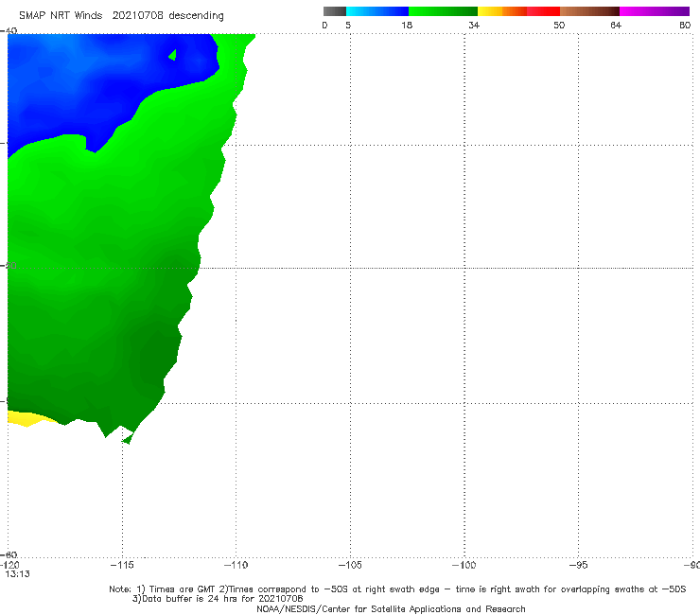Click the longitude label '-105'

(350, 566)
